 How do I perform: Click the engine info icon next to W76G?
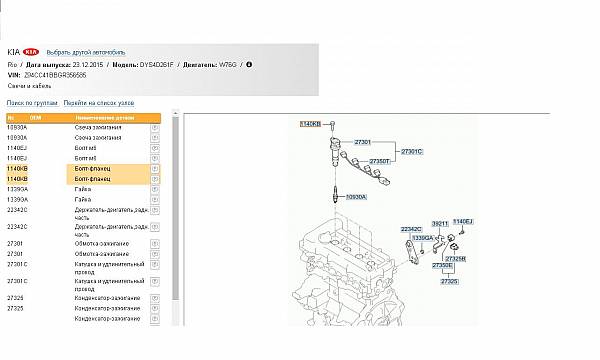point(249,65)
